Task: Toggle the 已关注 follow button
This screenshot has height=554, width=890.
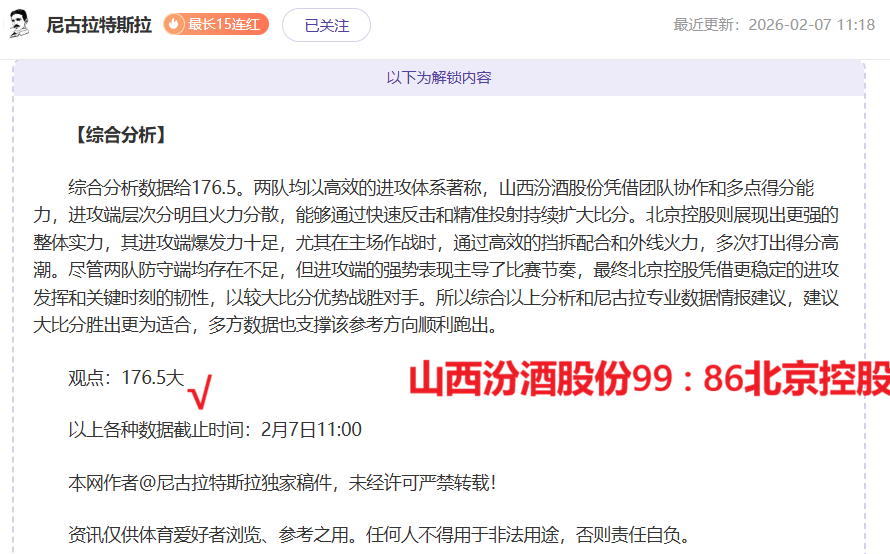Action: click(x=326, y=25)
